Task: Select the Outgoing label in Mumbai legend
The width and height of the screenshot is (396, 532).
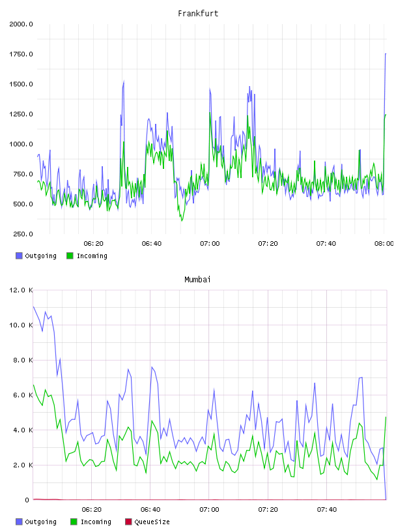Action: [x=40, y=522]
